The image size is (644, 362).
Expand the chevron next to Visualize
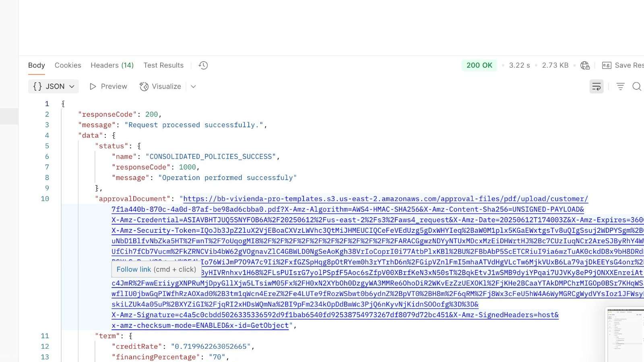coord(193,87)
